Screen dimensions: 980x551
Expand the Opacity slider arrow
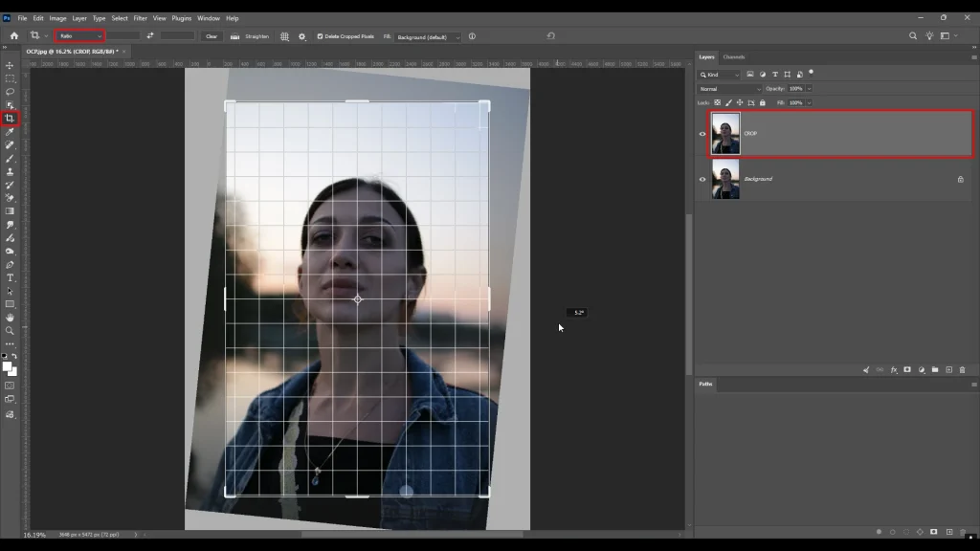[x=809, y=89]
